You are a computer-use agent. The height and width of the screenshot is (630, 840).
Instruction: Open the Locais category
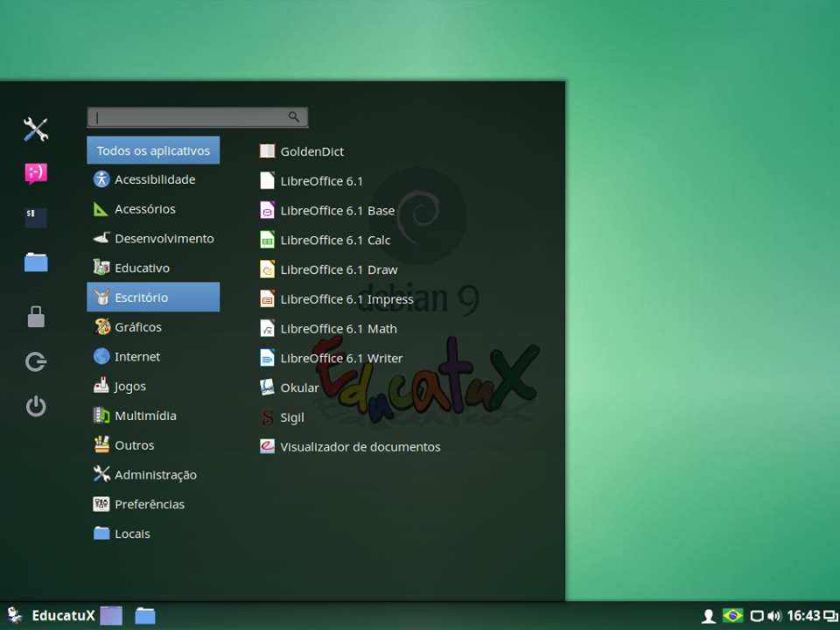tap(153, 534)
